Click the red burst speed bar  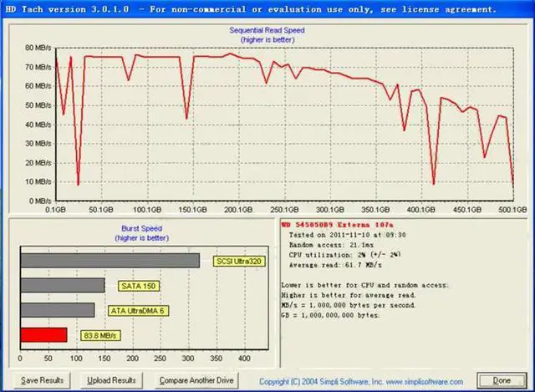(x=43, y=335)
